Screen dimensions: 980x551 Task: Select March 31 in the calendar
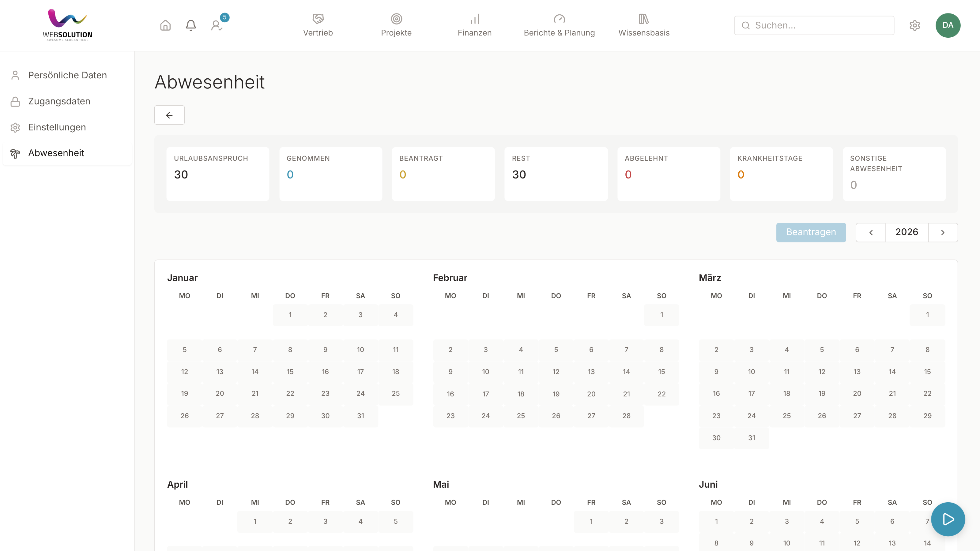tap(751, 438)
